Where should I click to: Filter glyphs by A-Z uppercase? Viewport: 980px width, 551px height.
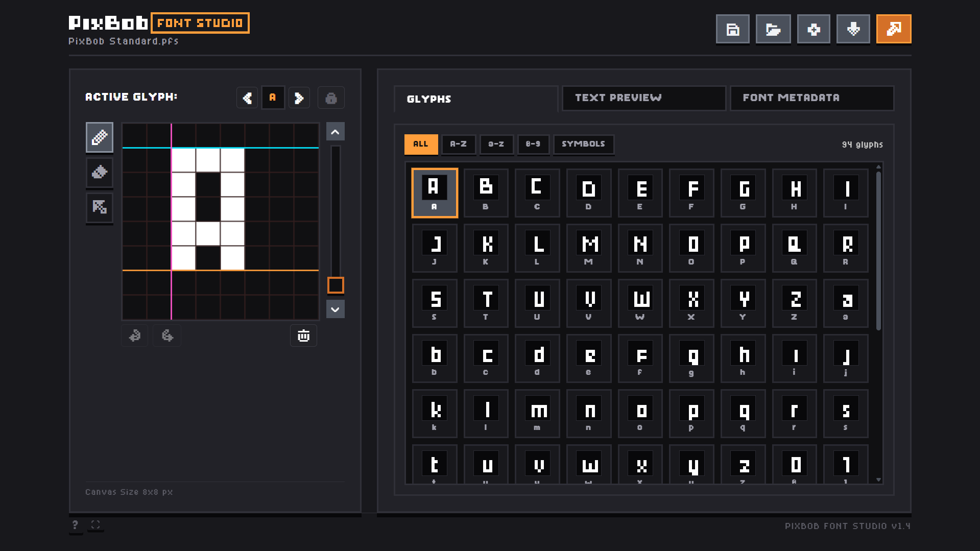[x=459, y=145]
